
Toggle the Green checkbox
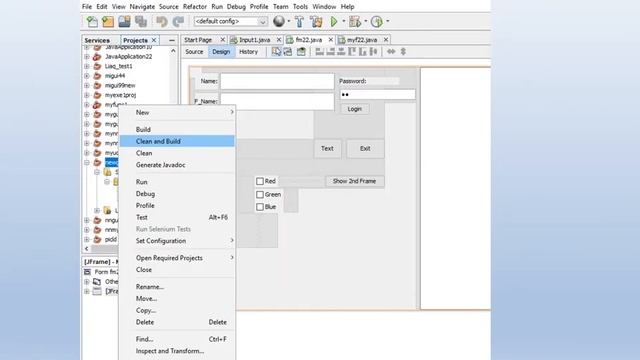[260, 194]
